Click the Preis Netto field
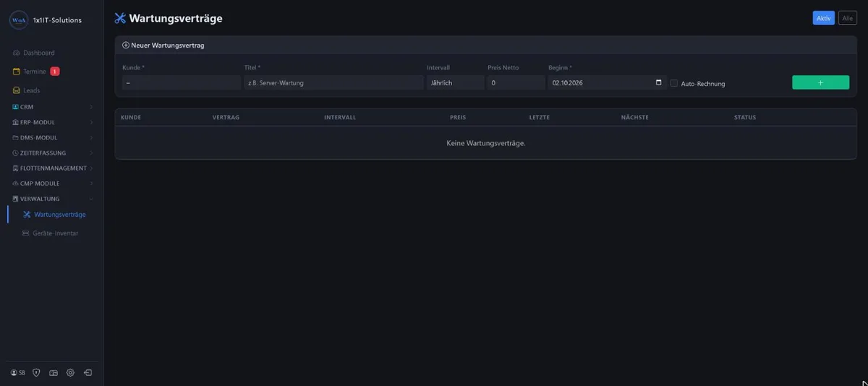The width and height of the screenshot is (868, 386). coord(516,82)
